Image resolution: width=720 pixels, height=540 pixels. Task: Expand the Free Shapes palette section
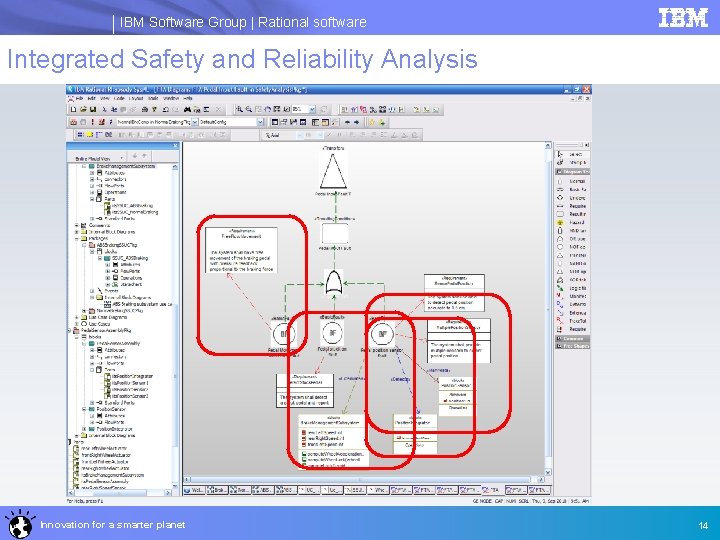click(572, 346)
